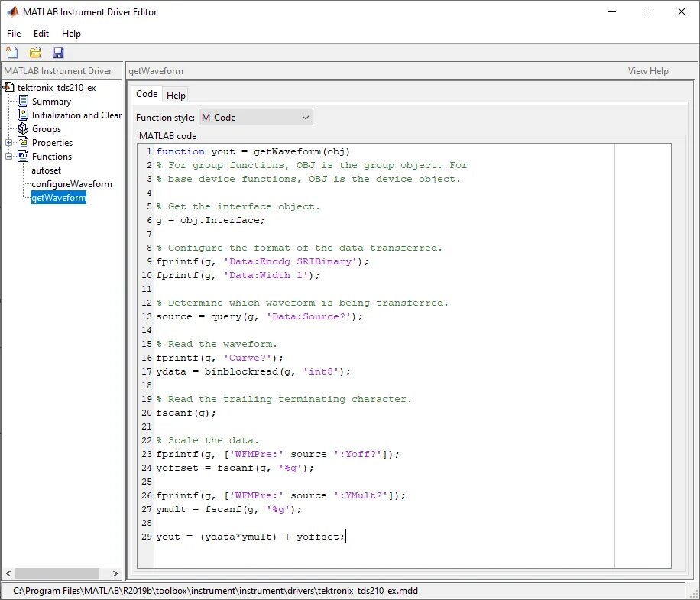The width and height of the screenshot is (700, 600).
Task: Select Initialization and Cleanup tree item
Action: click(x=76, y=115)
